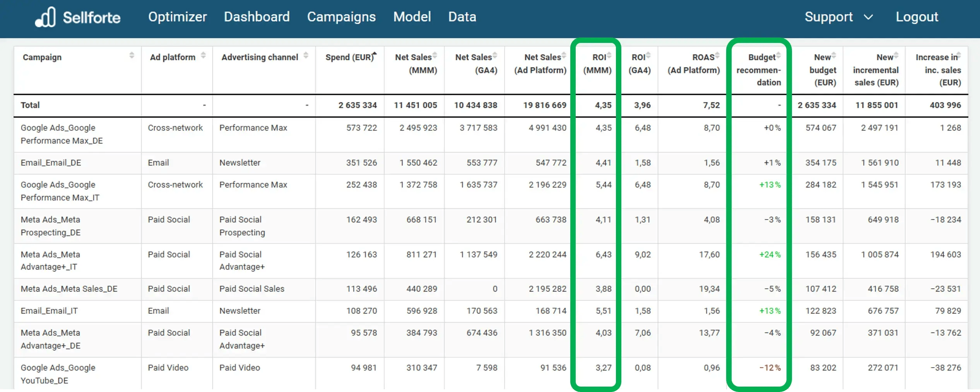980x392 pixels.
Task: Click the Sellforte brand name
Action: (x=92, y=17)
